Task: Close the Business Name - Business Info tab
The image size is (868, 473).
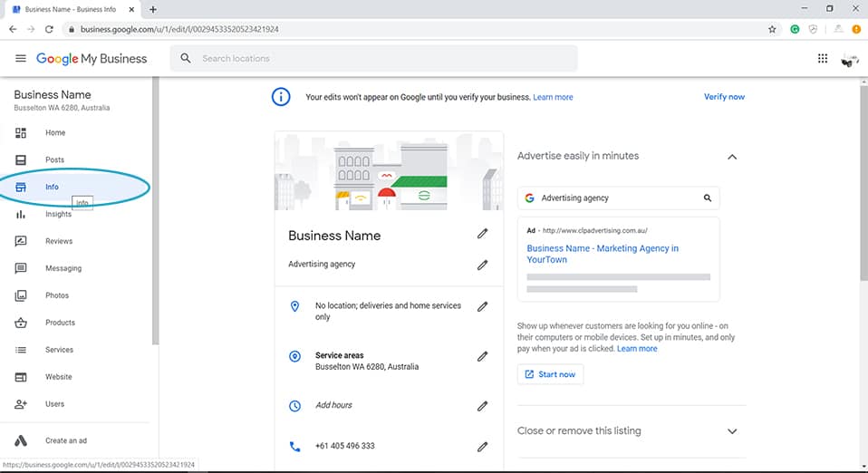Action: [131, 9]
